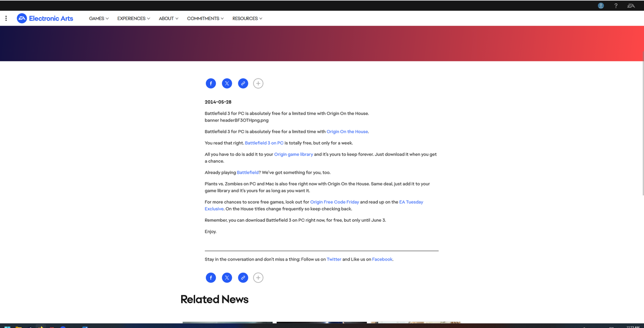Click the gray EA logo in top bar
The height and width of the screenshot is (328, 644).
(x=631, y=6)
